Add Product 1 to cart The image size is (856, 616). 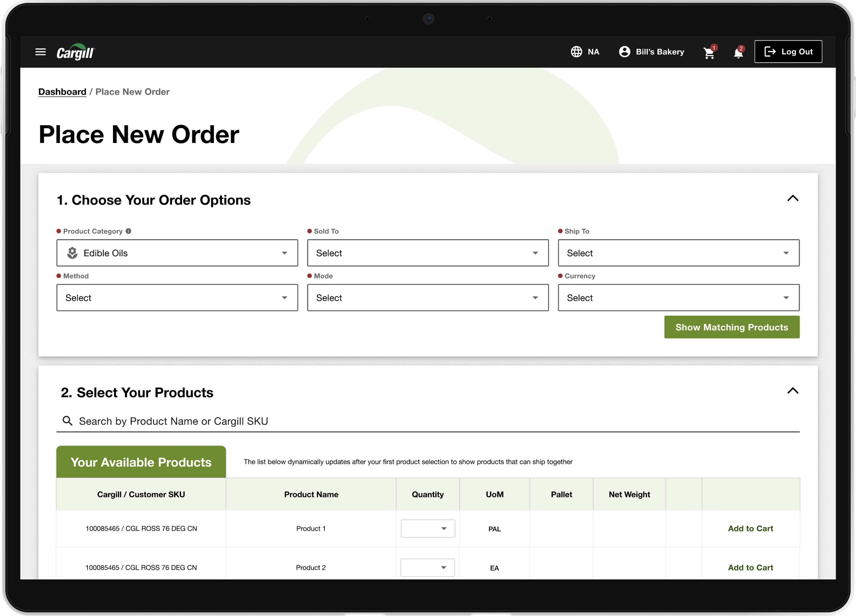click(x=750, y=528)
